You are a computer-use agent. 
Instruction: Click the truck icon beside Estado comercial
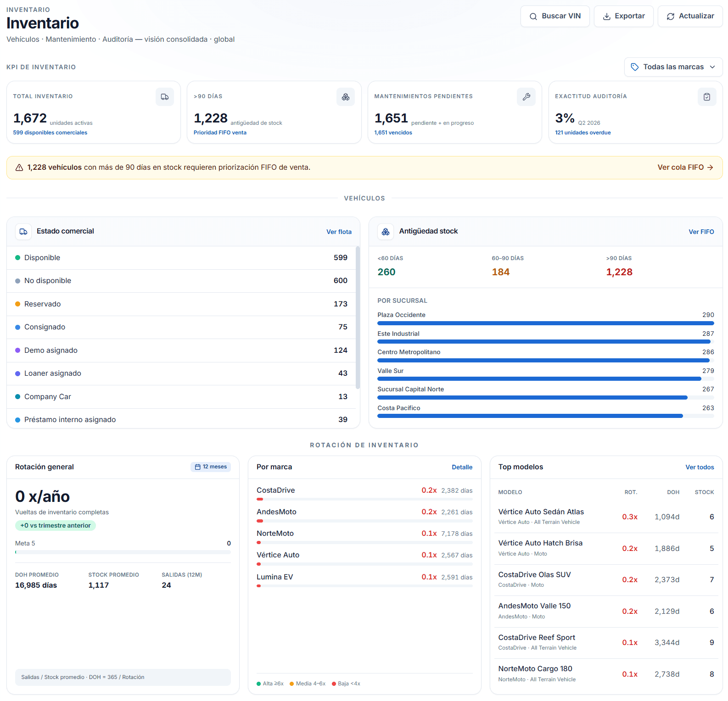click(x=23, y=232)
